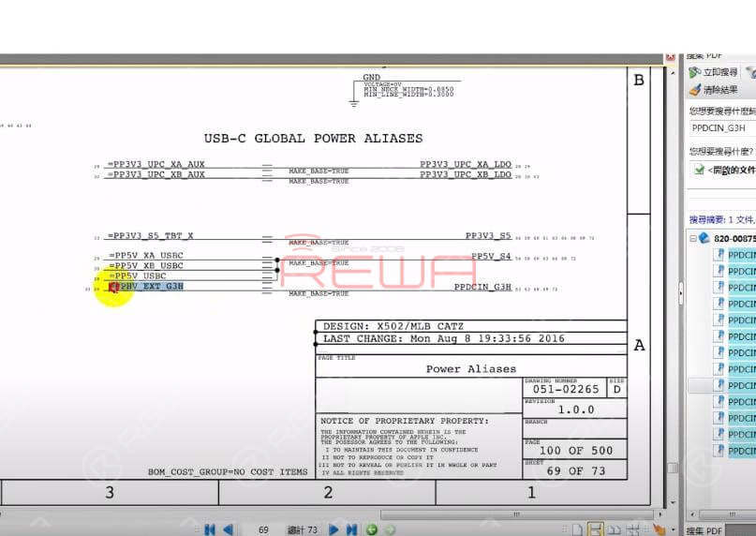
Task: Click the =PP5V_USBC alias text
Action: pyautogui.click(x=138, y=275)
